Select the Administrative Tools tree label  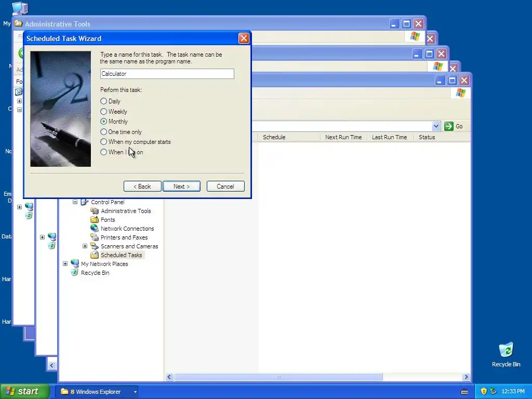click(x=126, y=211)
